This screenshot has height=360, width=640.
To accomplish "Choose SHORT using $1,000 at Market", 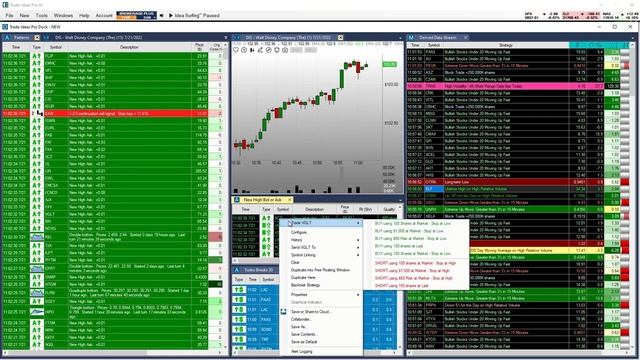I will [412, 271].
